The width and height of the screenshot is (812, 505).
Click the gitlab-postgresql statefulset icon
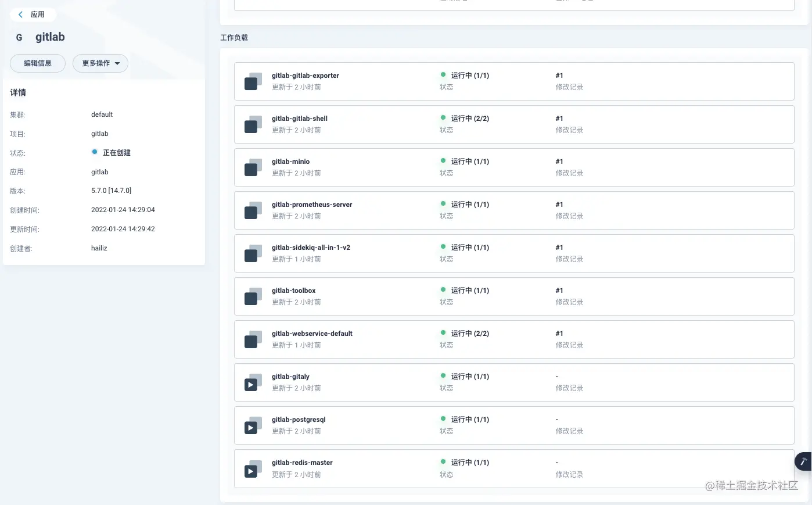pyautogui.click(x=253, y=425)
